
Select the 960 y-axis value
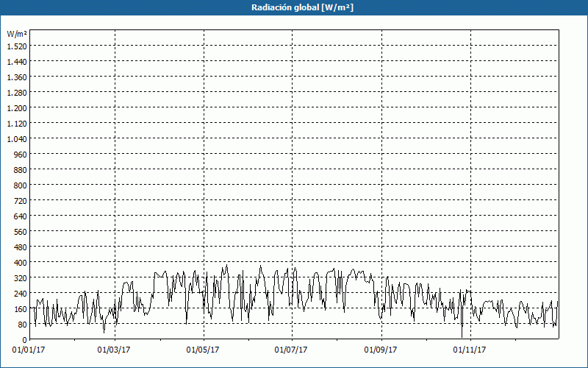pos(21,155)
